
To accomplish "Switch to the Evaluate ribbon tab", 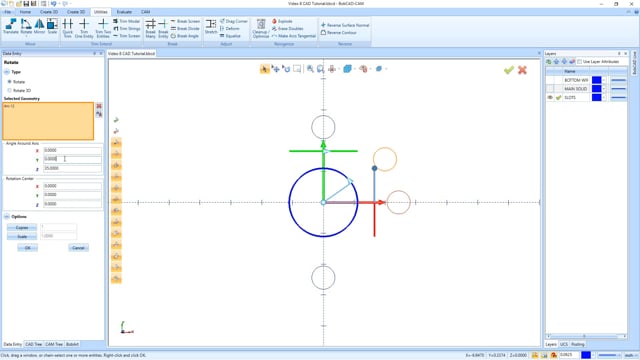I will pos(124,12).
